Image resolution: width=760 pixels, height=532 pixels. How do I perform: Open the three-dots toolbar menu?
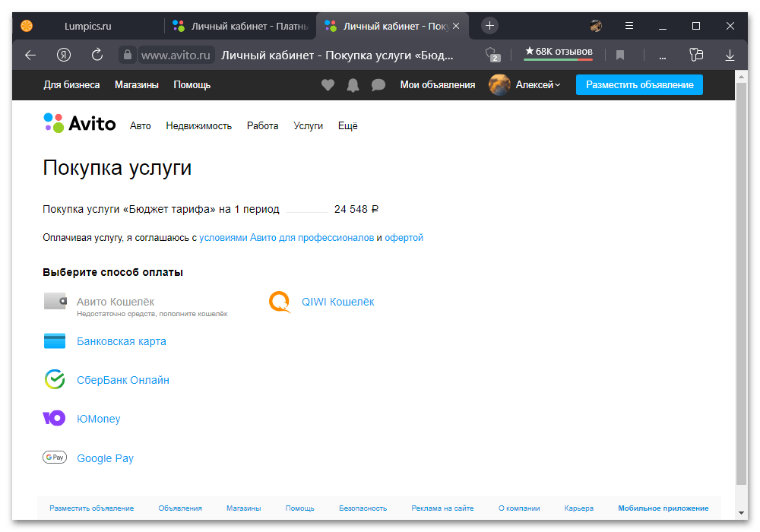[662, 57]
